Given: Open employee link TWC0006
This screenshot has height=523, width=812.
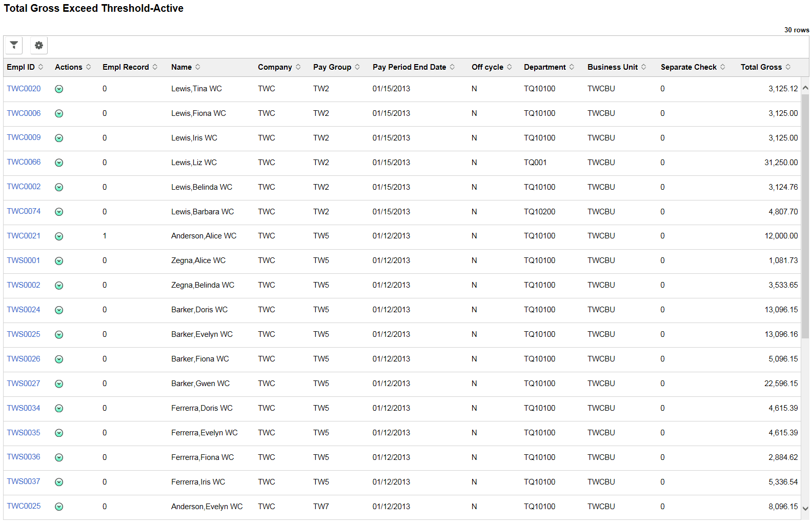Looking at the screenshot, I should coord(24,113).
